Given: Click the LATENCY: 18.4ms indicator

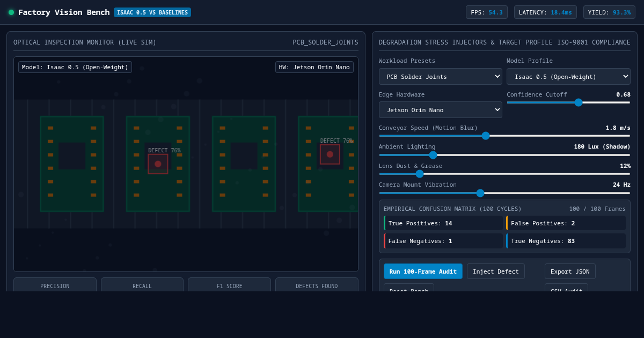Looking at the screenshot, I should (x=545, y=12).
